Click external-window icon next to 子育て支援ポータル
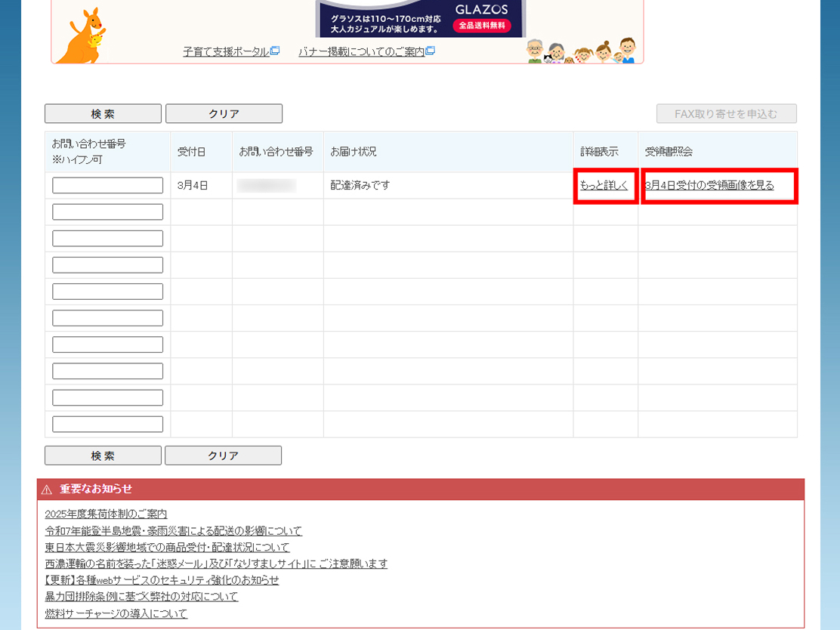Image resolution: width=840 pixels, height=630 pixels. (x=275, y=51)
